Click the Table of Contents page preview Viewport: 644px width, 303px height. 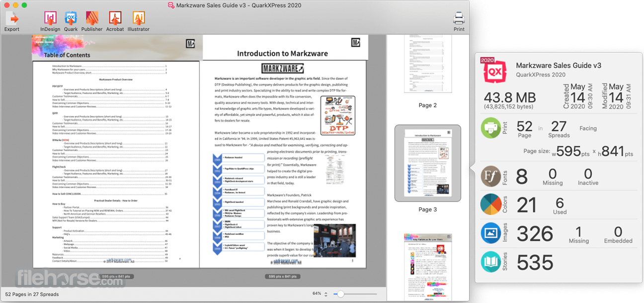116,152
